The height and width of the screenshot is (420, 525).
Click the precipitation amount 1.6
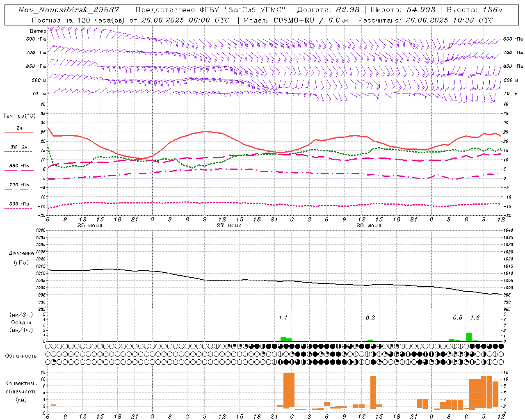click(x=475, y=317)
